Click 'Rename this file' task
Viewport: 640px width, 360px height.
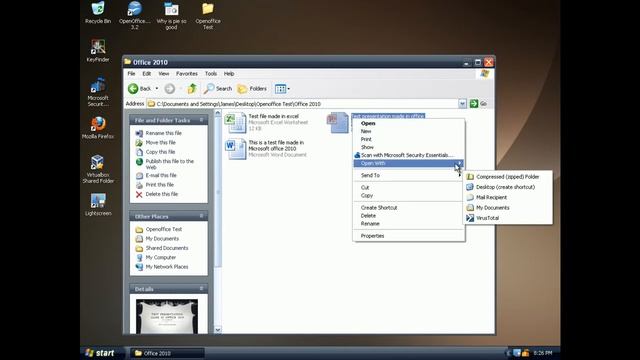(159, 133)
